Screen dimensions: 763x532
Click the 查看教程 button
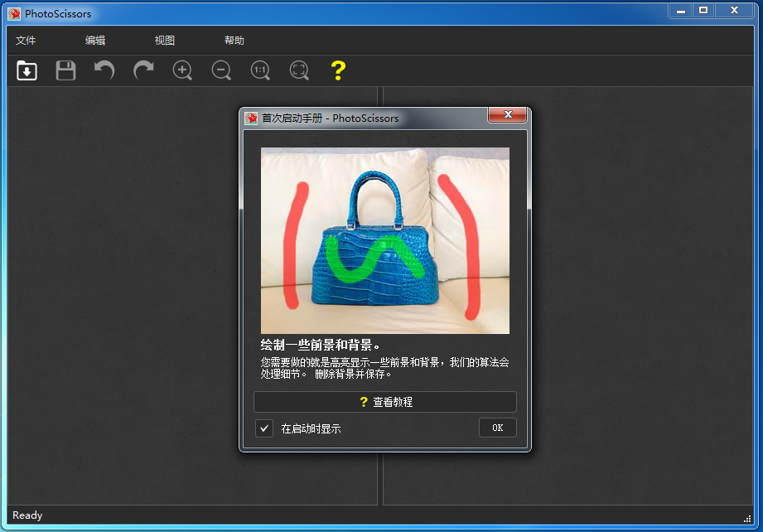[385, 402]
